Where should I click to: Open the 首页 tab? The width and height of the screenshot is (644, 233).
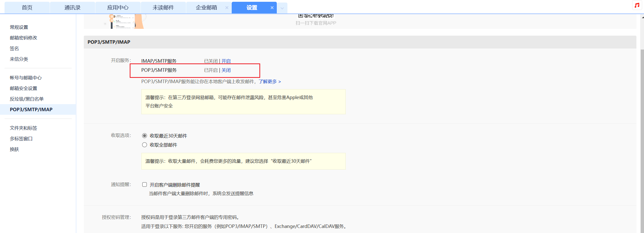tap(27, 8)
